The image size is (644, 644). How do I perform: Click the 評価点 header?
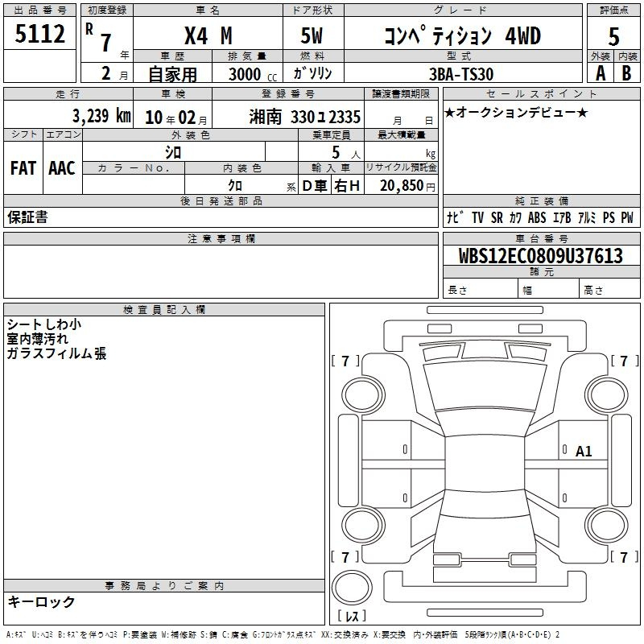tap(613, 10)
